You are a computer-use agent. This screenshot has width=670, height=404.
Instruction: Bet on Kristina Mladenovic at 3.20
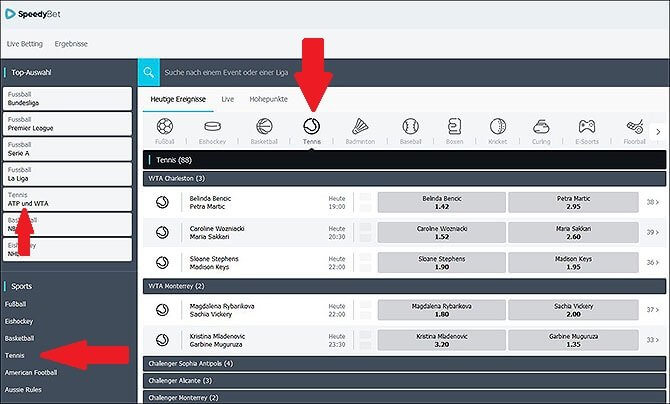coord(442,340)
